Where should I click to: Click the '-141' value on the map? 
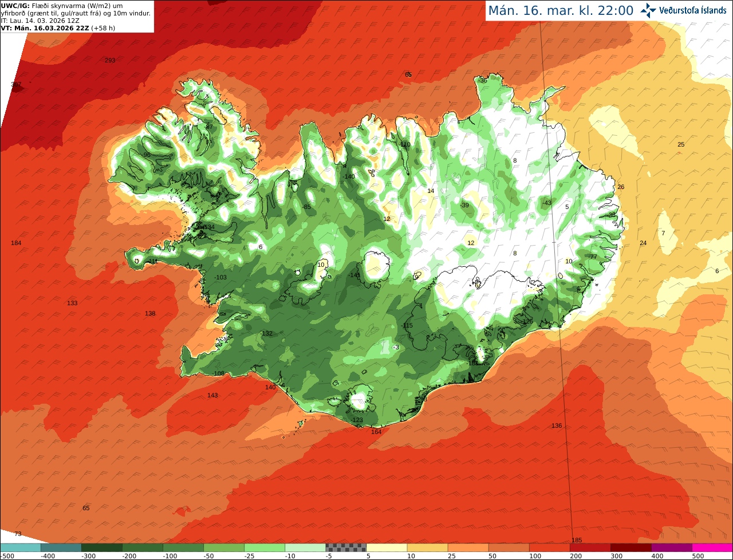(354, 275)
